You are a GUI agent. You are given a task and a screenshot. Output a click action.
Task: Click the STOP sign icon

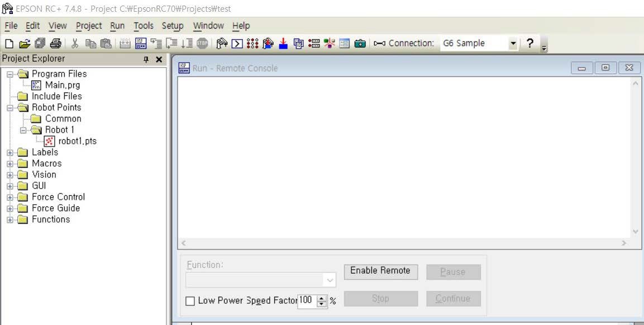(202, 43)
